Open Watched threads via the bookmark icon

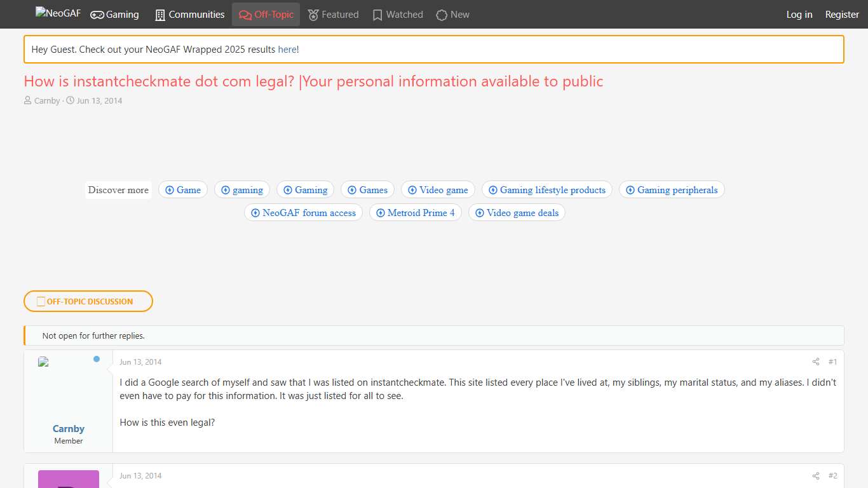[377, 14]
